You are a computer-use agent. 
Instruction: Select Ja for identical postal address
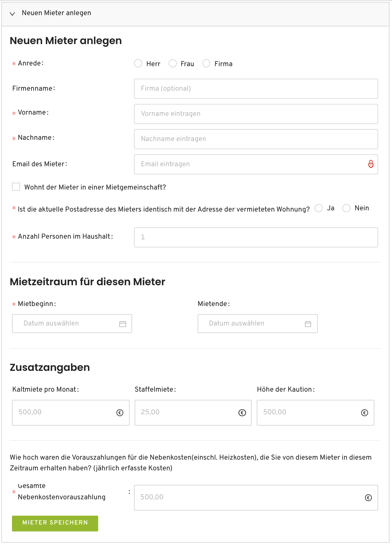click(319, 208)
